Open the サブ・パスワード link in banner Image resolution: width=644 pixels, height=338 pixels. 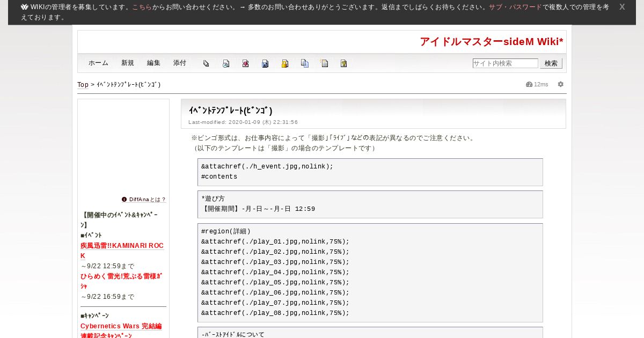pyautogui.click(x=515, y=7)
